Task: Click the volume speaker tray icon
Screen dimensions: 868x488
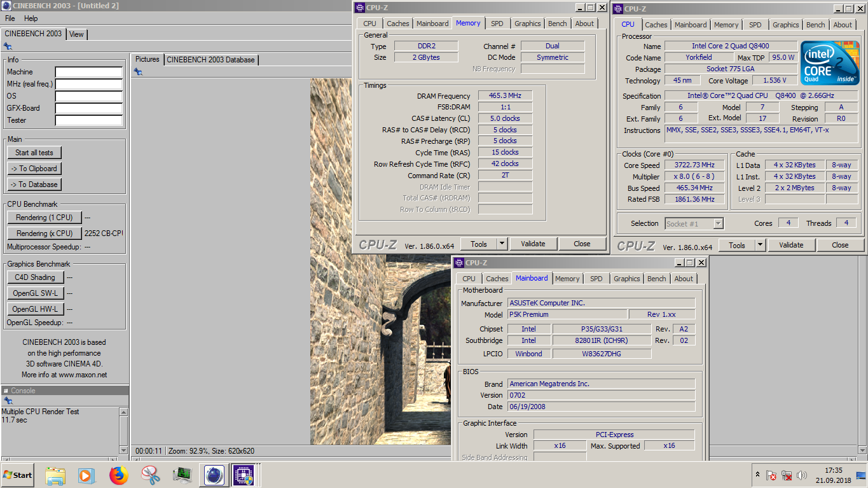Action: coord(802,475)
